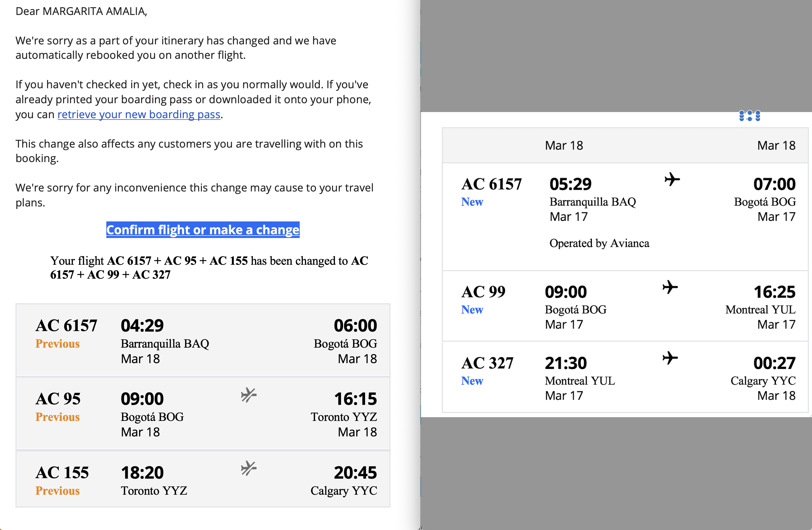Click the airplane icon beside new flight AC 327
The height and width of the screenshot is (530, 812).
click(670, 358)
